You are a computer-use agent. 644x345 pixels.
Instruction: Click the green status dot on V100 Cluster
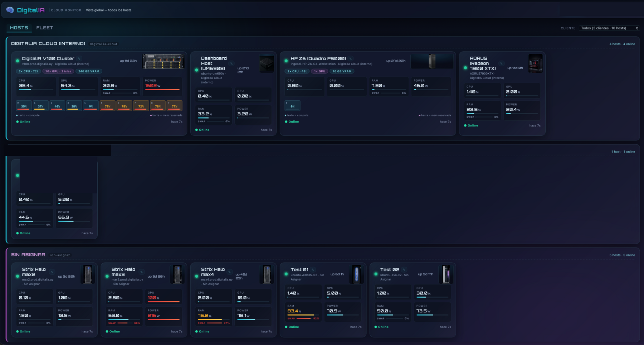tap(18, 61)
